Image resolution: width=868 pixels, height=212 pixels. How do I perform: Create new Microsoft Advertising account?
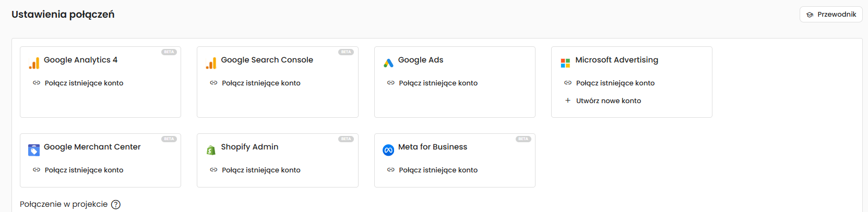(608, 101)
